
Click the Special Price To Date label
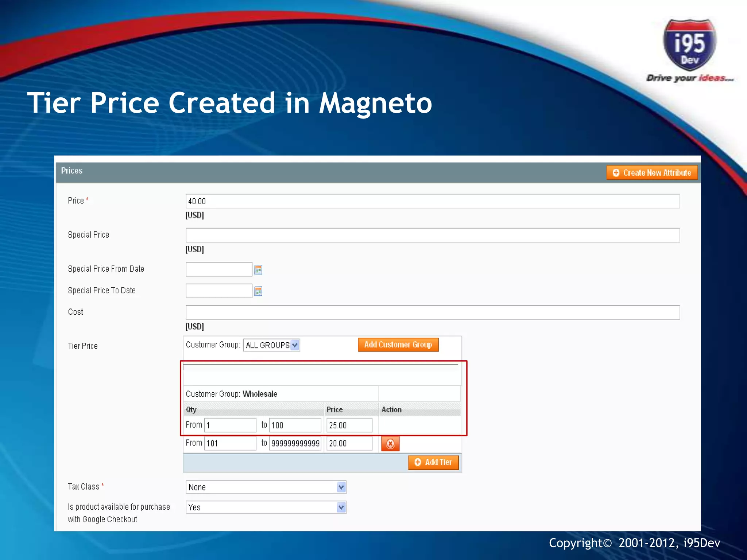pos(102,290)
